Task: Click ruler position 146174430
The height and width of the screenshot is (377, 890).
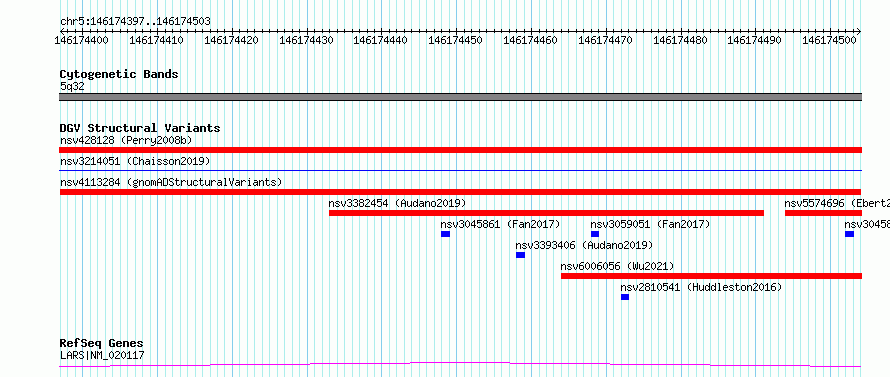Action: (306, 40)
